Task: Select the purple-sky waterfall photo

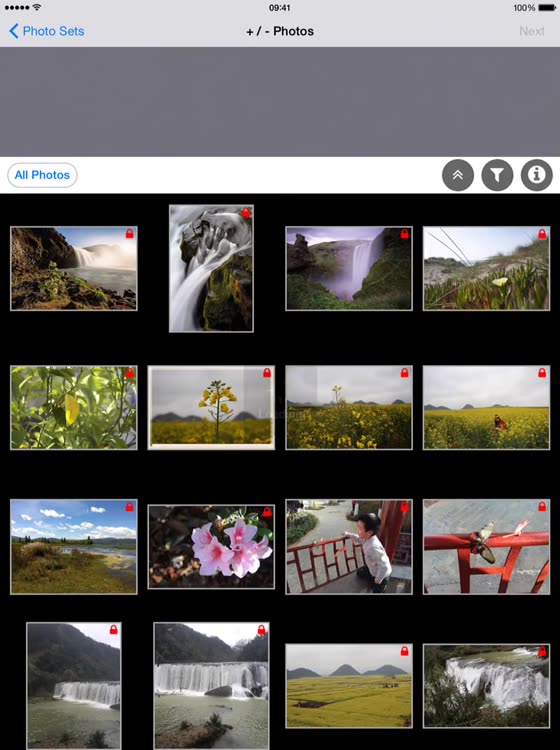Action: pos(349,268)
